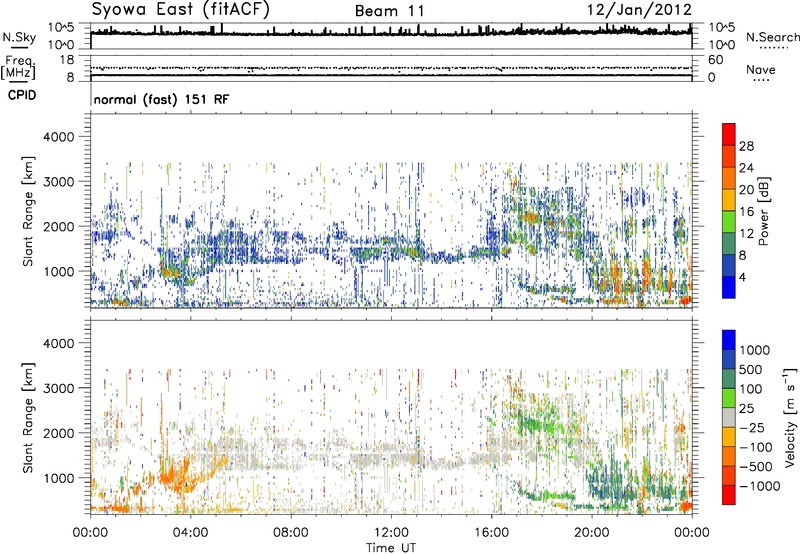Click the blue bottom segment of Power color bar
Image resolution: width=800 pixels, height=554 pixels.
tap(729, 287)
